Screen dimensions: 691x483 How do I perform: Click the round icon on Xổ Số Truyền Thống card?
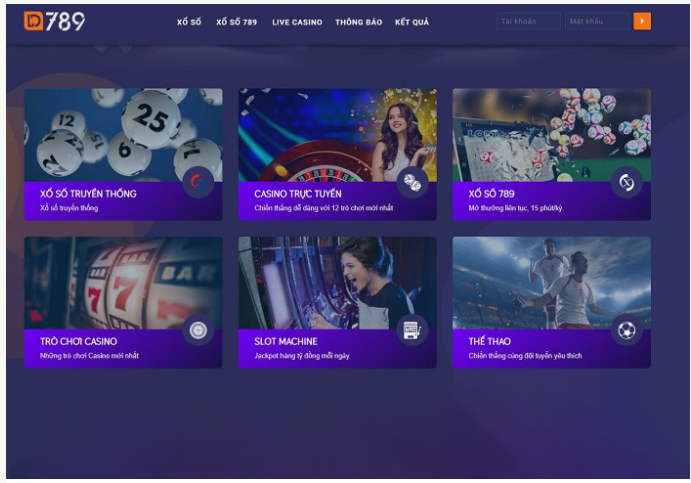198,182
